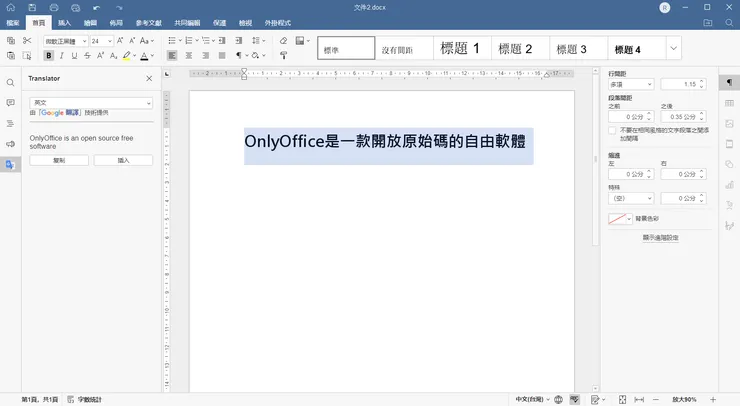Click Decrease indent icon
Screen dimensions: 740x406
tap(222, 41)
